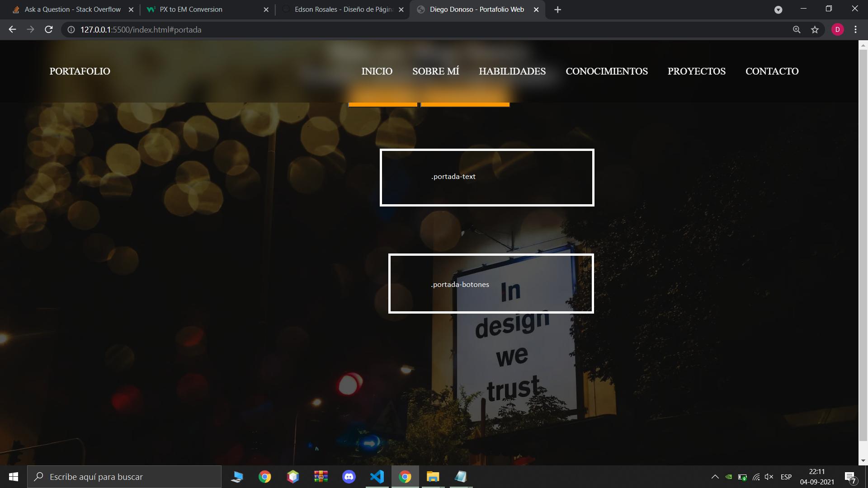Switch to Ask a Question Stack Overflow tab
The image size is (868, 488).
point(72,9)
